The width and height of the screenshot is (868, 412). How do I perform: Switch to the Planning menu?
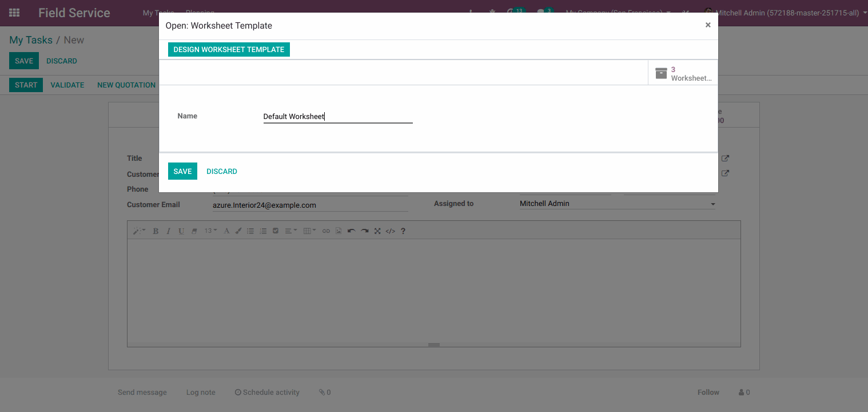coord(200,13)
